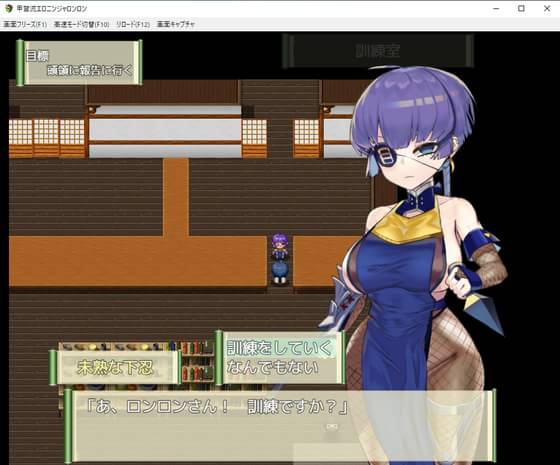Maximize the game window
Viewport: 560px width, 465px height.
click(x=521, y=9)
